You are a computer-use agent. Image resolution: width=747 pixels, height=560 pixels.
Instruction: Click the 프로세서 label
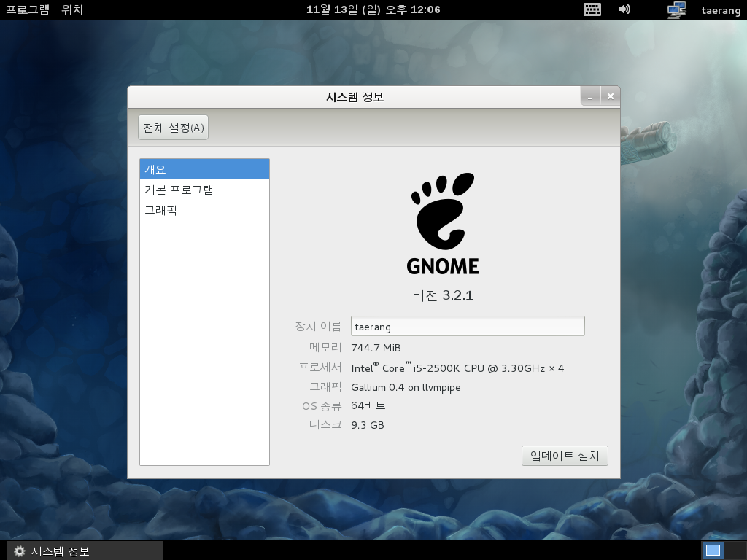(320, 367)
